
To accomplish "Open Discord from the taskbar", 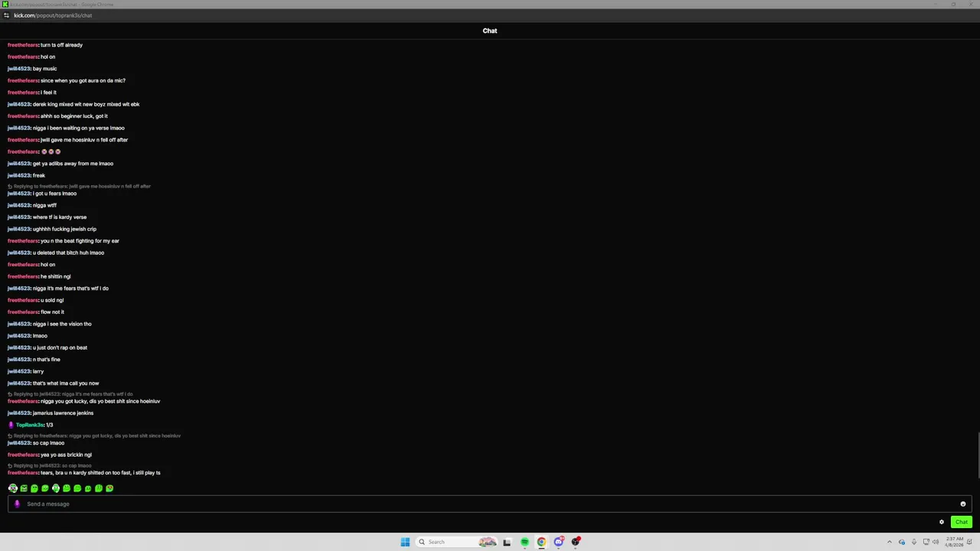I will point(559,542).
